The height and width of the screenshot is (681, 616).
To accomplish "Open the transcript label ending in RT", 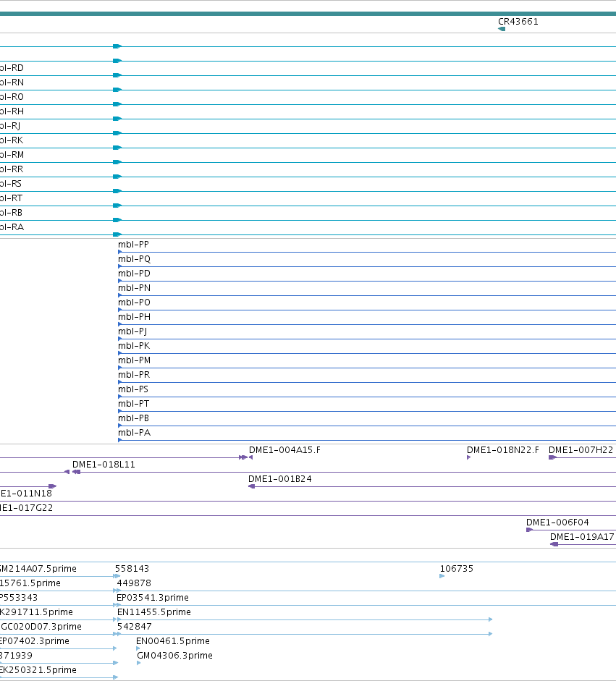I will coord(11,198).
